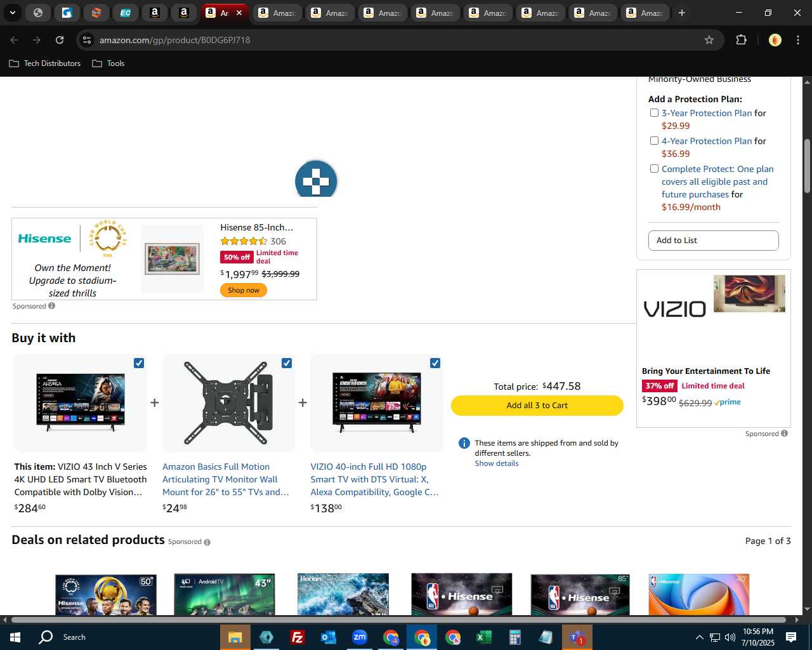
Task: Open the Chrome profile avatar
Action: coord(775,40)
